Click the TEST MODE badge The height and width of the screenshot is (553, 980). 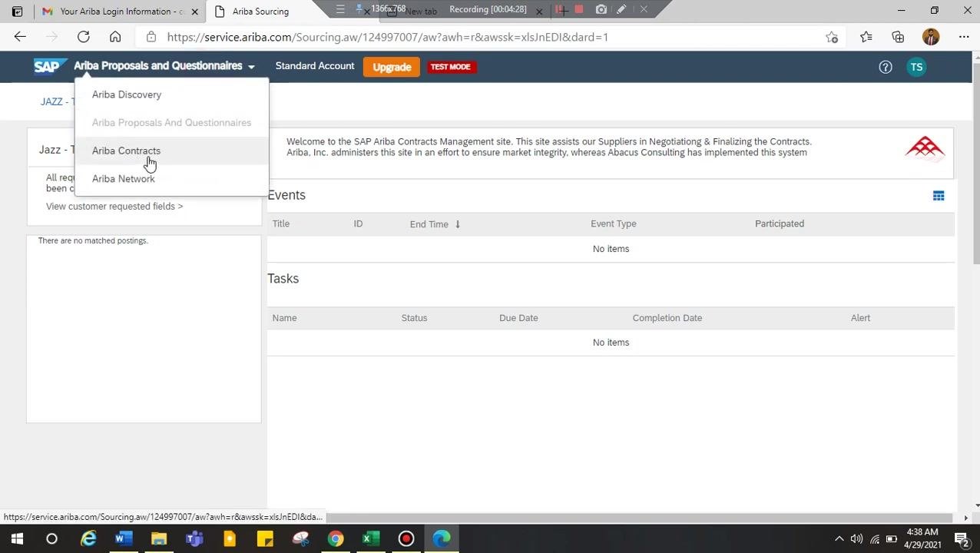[x=450, y=67]
